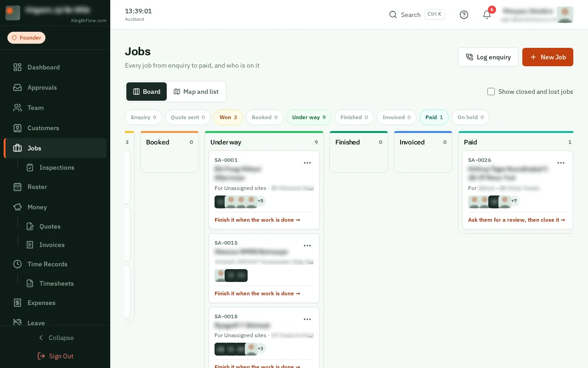Image resolution: width=588 pixels, height=368 pixels.
Task: Switch to Map and list view
Action: click(196, 92)
